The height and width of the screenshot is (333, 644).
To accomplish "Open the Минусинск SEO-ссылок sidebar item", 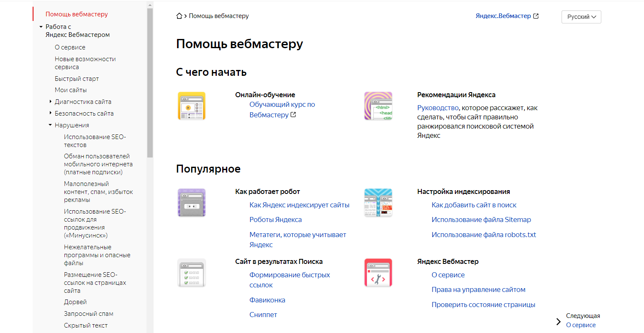I will pos(95,223).
